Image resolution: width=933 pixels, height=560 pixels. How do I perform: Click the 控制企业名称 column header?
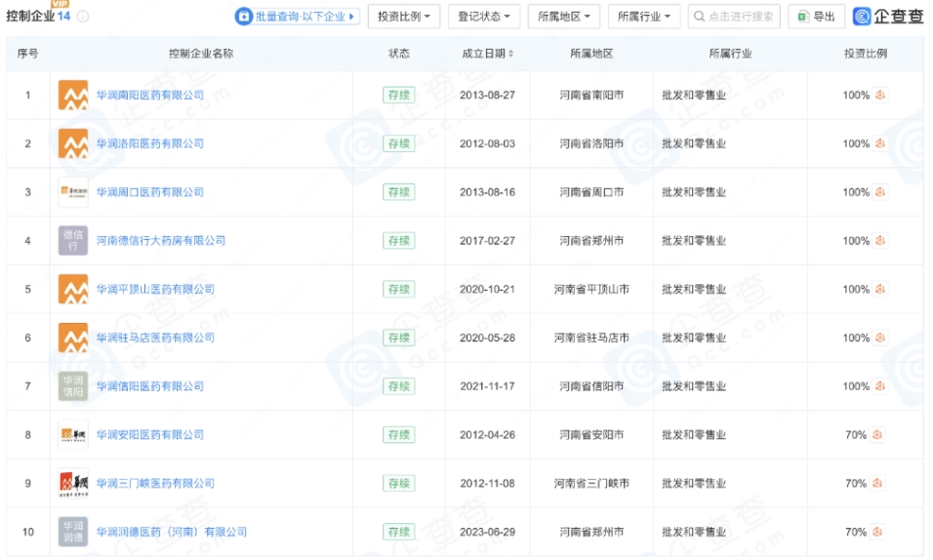pos(201,54)
